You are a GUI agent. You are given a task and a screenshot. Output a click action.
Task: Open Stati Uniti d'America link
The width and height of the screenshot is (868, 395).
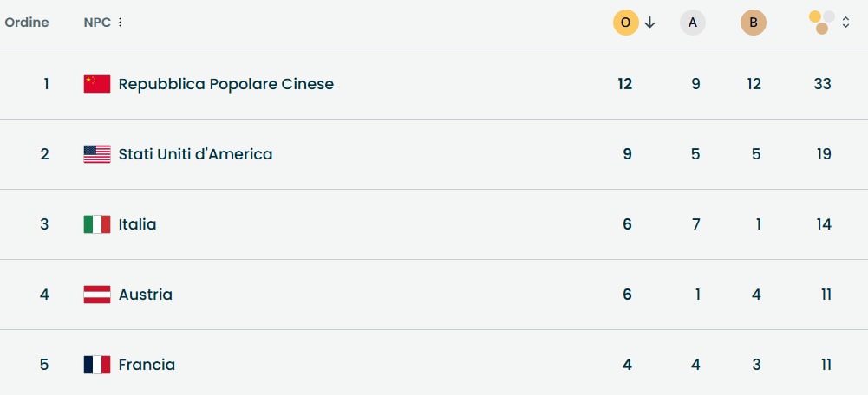[x=195, y=154]
